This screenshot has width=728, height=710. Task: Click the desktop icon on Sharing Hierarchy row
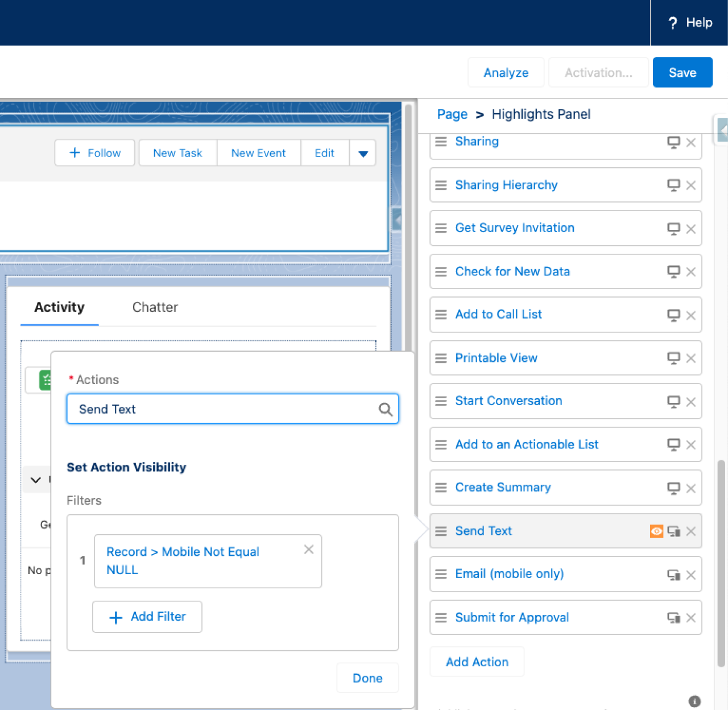coord(673,185)
